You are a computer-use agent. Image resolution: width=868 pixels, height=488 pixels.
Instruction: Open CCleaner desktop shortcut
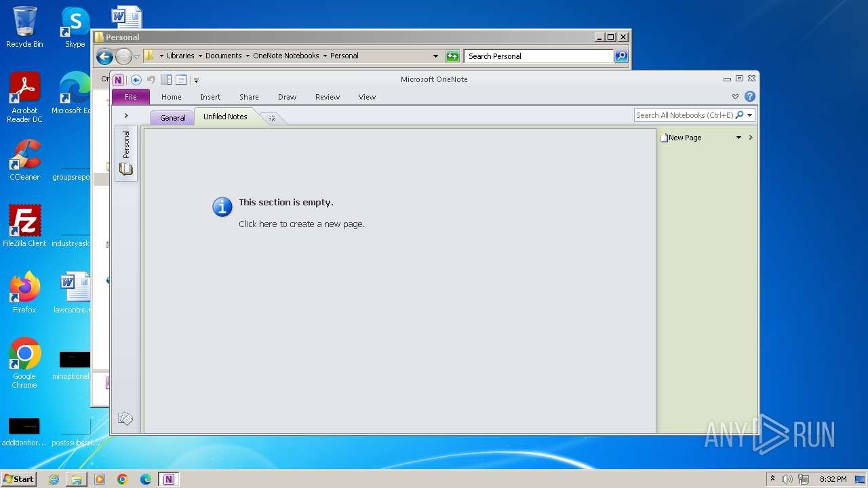pos(24,160)
